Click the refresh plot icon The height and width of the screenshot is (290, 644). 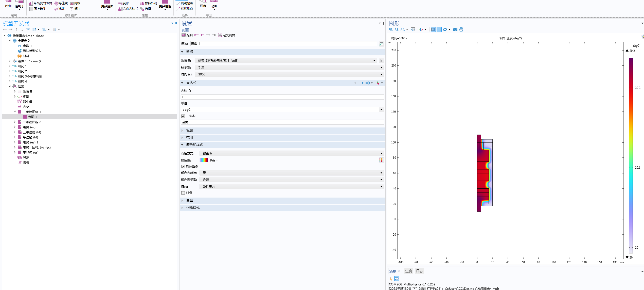[445, 29]
